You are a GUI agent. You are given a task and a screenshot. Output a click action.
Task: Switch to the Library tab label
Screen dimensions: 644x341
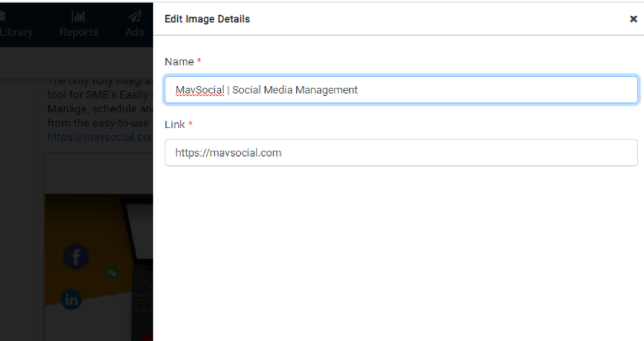click(16, 32)
